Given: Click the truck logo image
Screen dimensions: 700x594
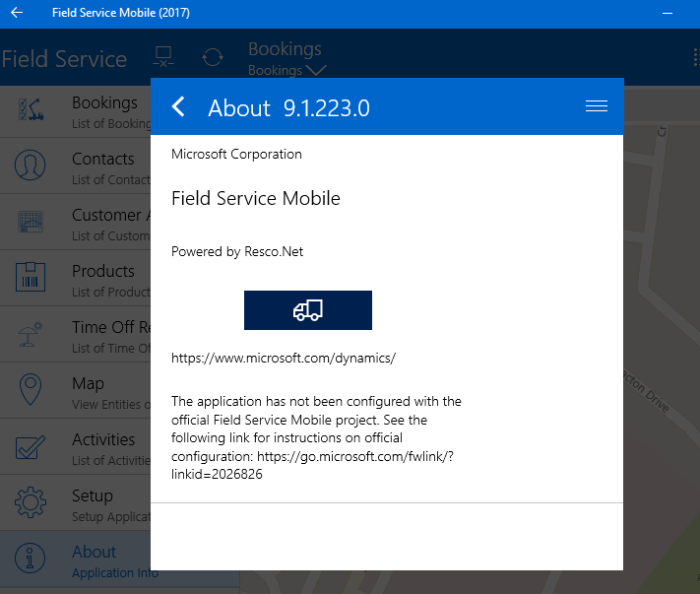Looking at the screenshot, I should coord(308,310).
